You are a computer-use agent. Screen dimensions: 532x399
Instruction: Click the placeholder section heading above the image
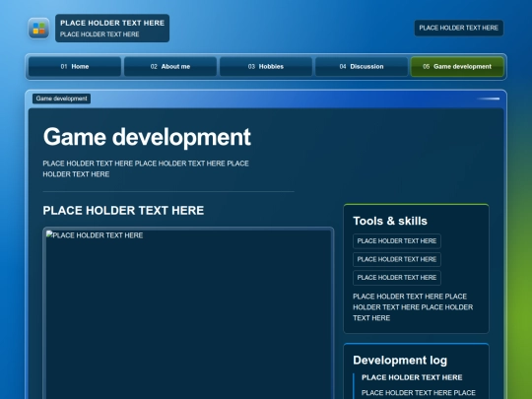[123, 211]
